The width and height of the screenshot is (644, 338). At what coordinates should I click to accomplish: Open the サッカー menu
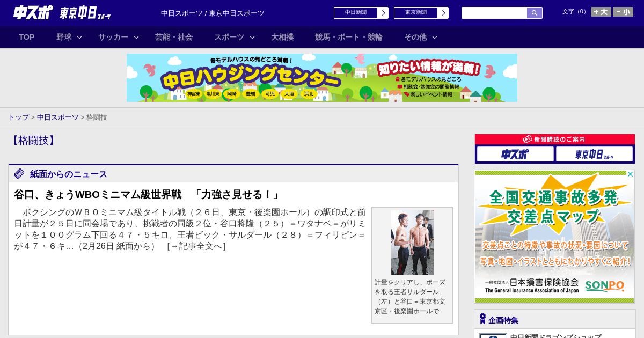pos(113,37)
